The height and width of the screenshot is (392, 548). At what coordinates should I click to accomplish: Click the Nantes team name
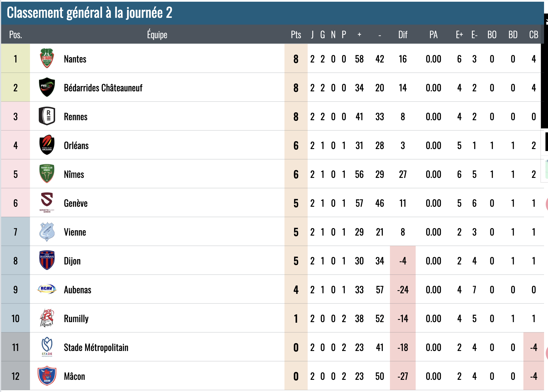coord(75,59)
